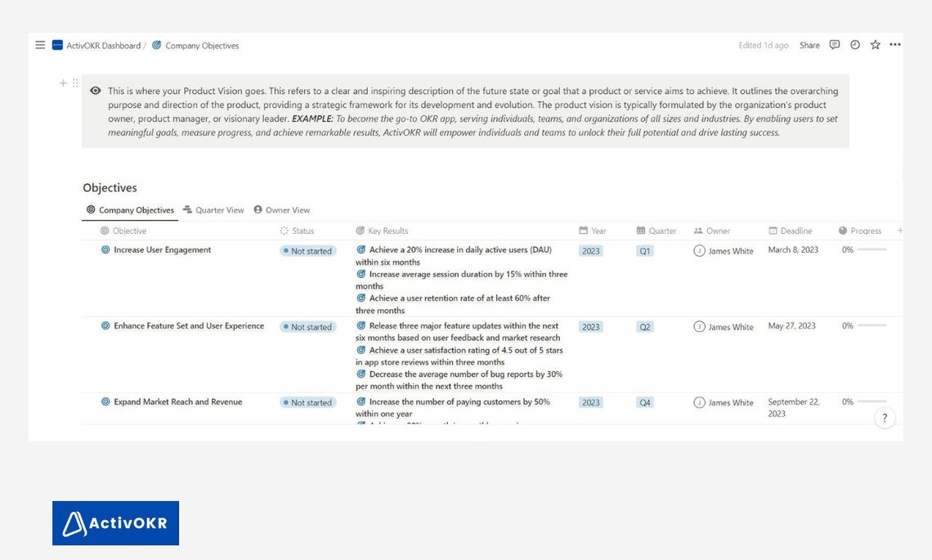Add a new column with plus
The image size is (932, 560).
[x=900, y=230]
